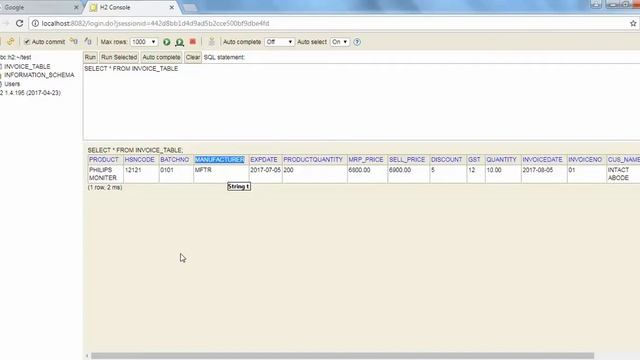Image resolution: width=640 pixels, height=360 pixels.
Task: Click the Clear button
Action: [x=193, y=57]
